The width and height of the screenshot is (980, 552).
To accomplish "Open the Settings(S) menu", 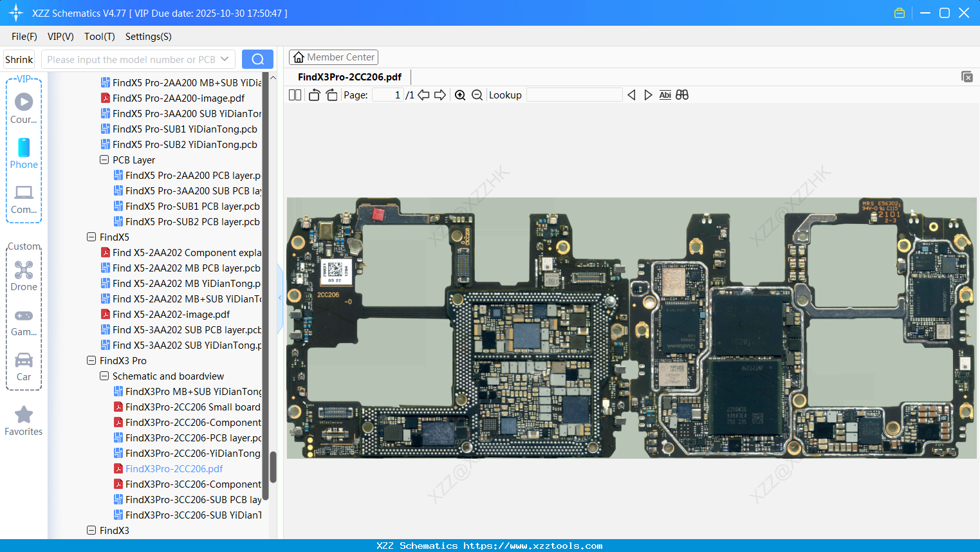I will pyautogui.click(x=148, y=37).
